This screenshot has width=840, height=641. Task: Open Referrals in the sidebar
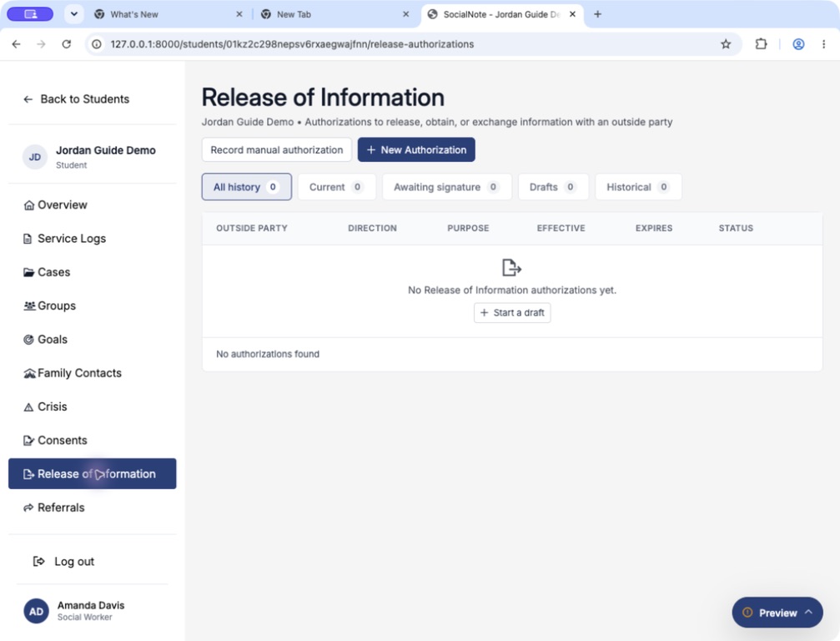[x=92, y=507]
